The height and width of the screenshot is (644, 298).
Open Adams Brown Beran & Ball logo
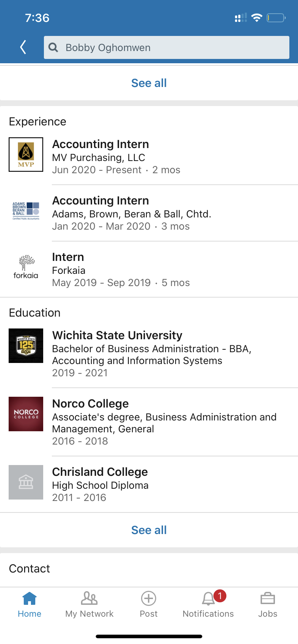point(26,211)
